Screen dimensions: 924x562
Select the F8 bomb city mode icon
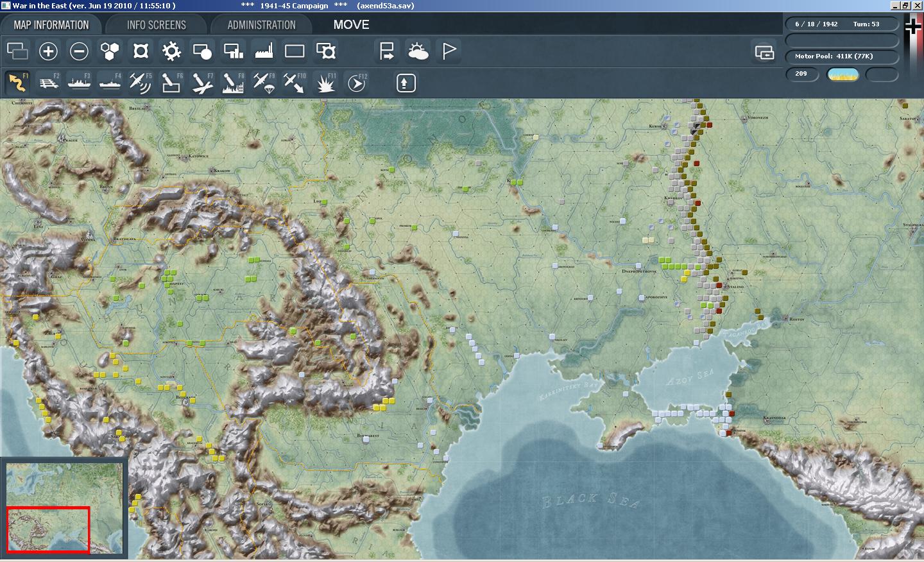232,83
